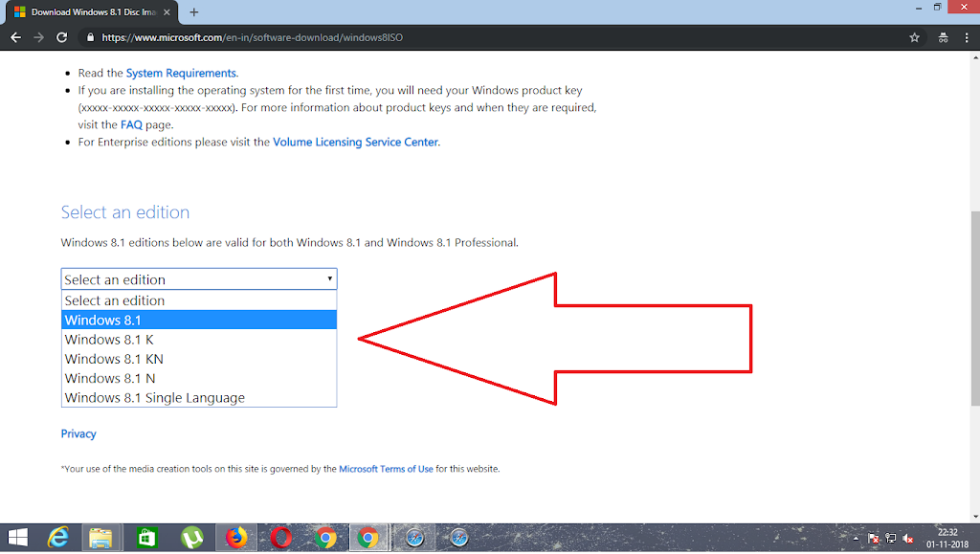Open the System Requirements link
Image resolution: width=980 pixels, height=554 pixels.
point(181,73)
